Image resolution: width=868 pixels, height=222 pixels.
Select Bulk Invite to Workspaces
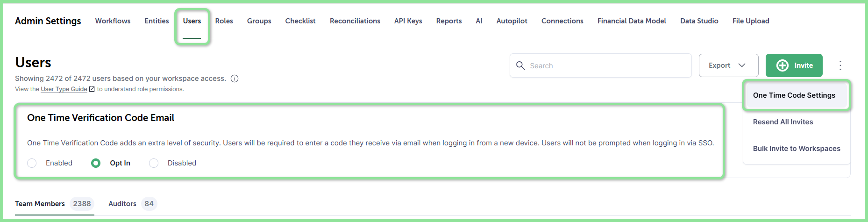tap(797, 149)
